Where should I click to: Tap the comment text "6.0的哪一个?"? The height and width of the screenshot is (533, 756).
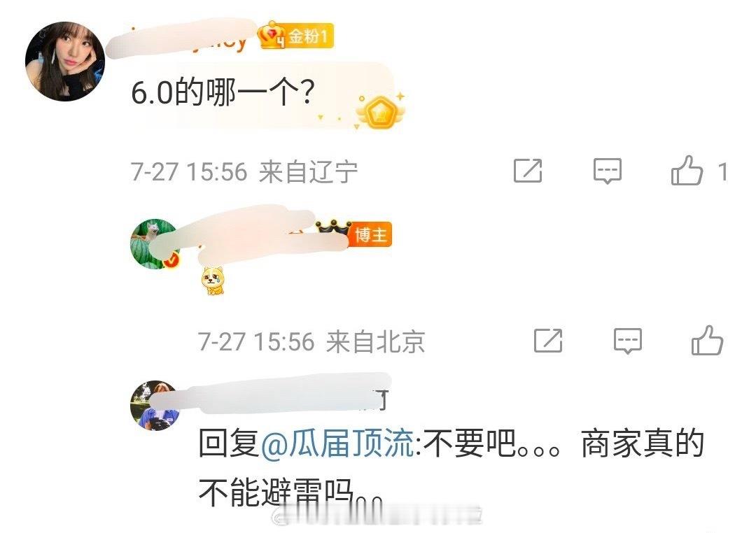click(223, 92)
